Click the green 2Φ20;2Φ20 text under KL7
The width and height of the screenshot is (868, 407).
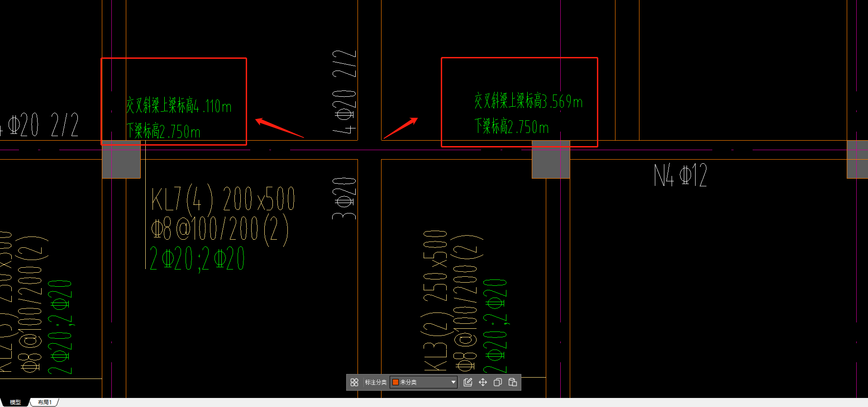(197, 259)
